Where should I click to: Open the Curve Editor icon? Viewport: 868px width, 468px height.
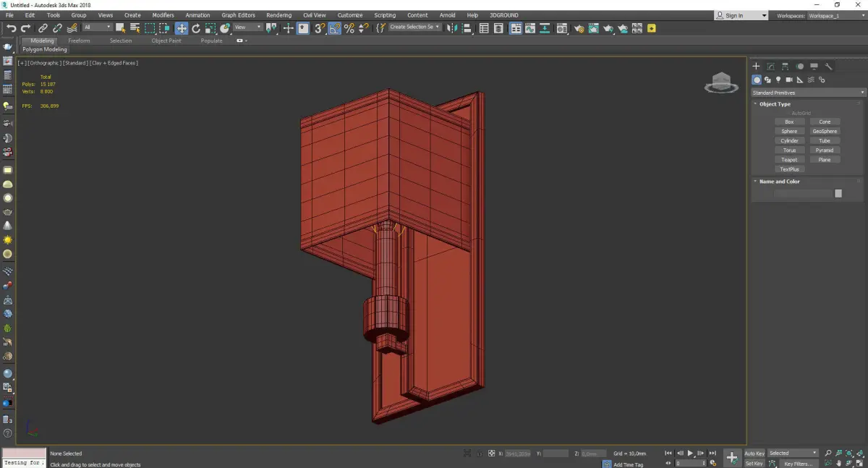tap(530, 28)
